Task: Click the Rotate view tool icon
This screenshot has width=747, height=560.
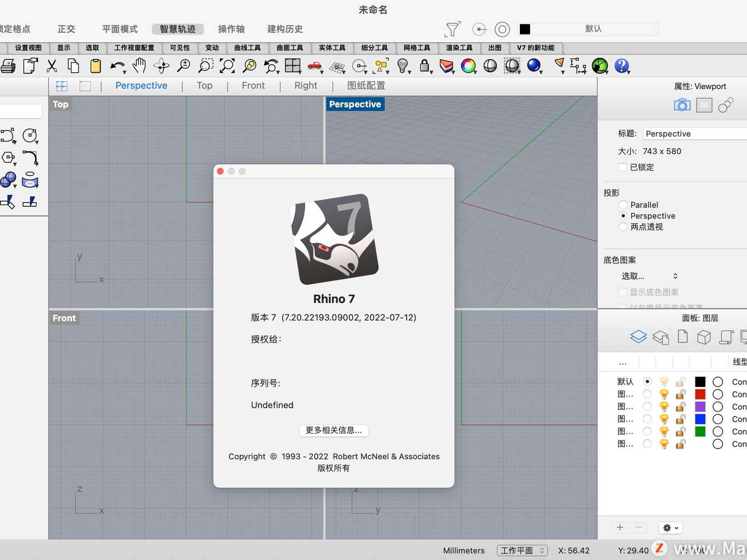Action: (161, 66)
